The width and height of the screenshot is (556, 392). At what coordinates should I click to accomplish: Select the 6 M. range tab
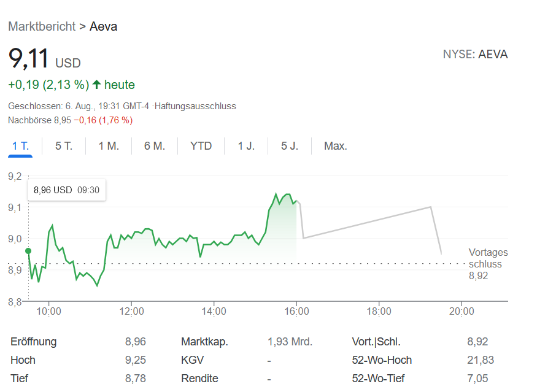[155, 146]
